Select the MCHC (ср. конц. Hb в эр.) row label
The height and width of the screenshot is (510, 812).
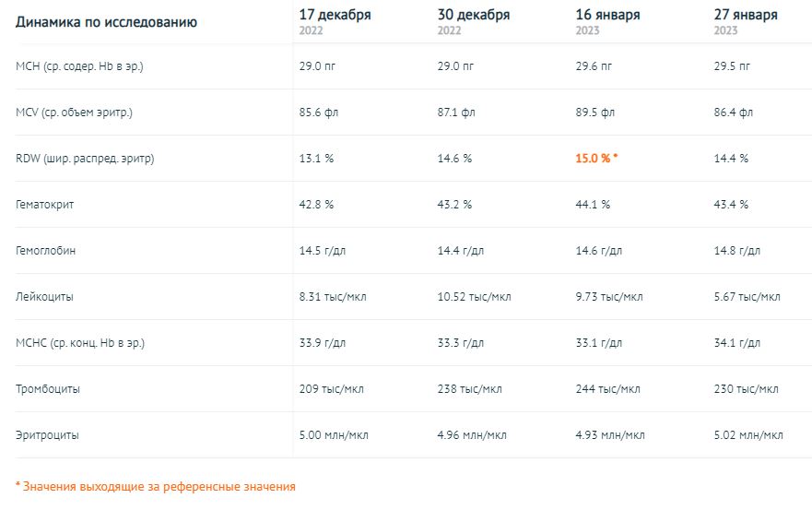[x=81, y=343]
